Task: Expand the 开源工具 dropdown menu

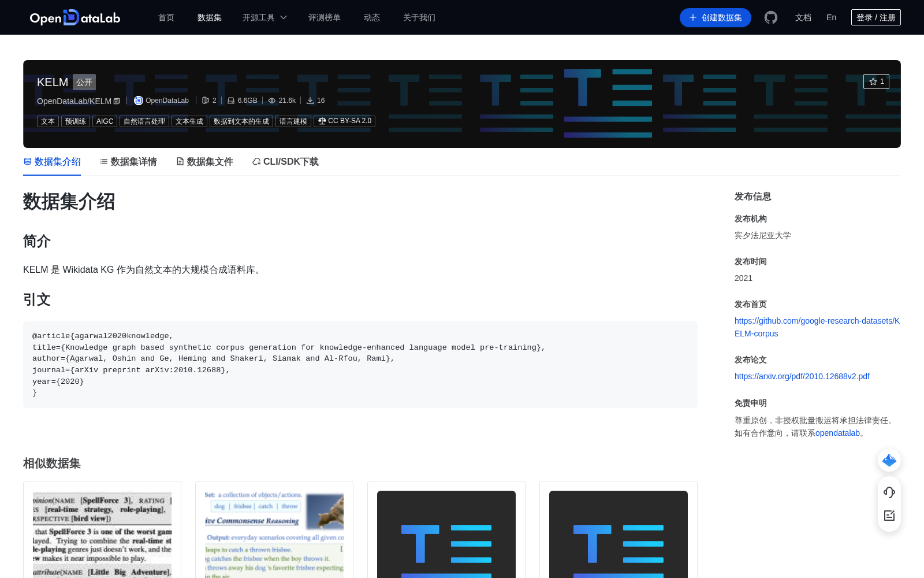Action: [264, 17]
